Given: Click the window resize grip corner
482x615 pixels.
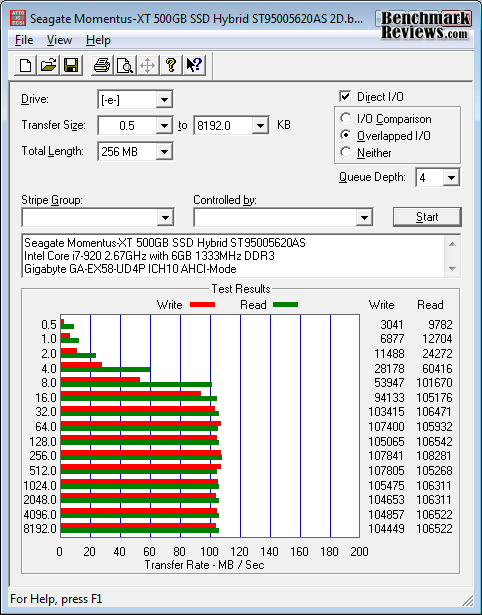Looking at the screenshot, I should pyautogui.click(x=468, y=600).
